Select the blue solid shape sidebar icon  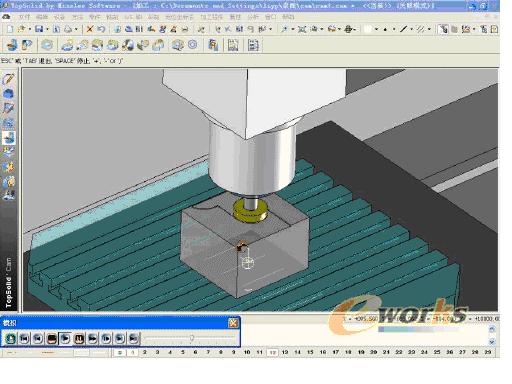8,94
